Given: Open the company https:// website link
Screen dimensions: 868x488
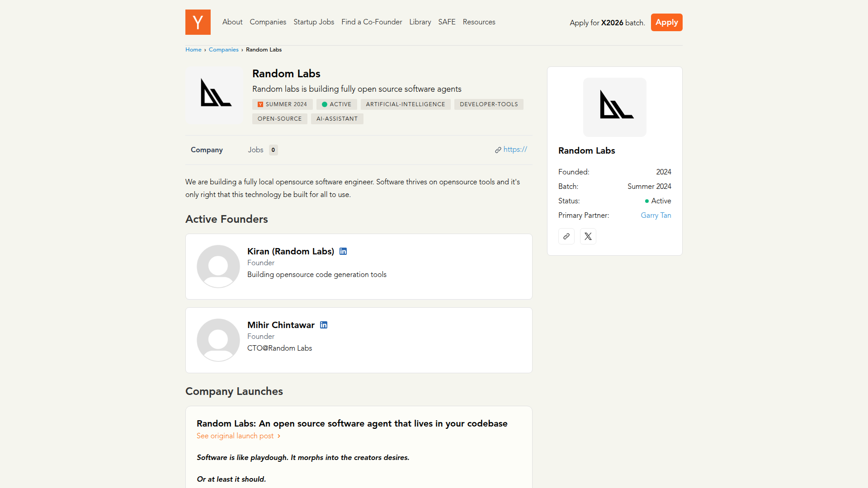Looking at the screenshot, I should pyautogui.click(x=514, y=150).
